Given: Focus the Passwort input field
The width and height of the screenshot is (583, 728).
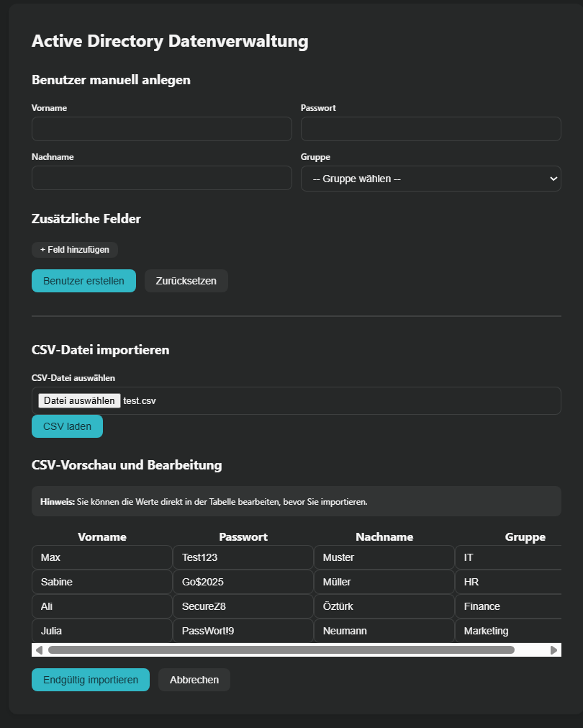Looking at the screenshot, I should coord(430,129).
